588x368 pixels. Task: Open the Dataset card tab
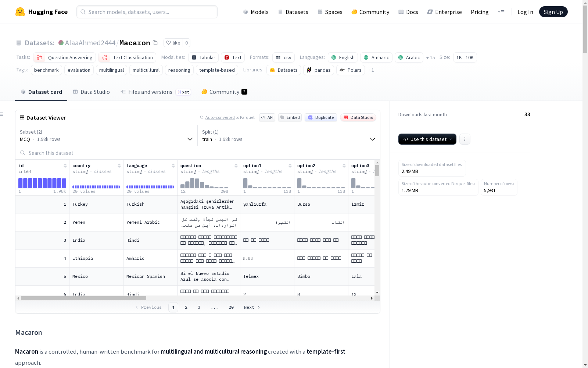tap(41, 92)
